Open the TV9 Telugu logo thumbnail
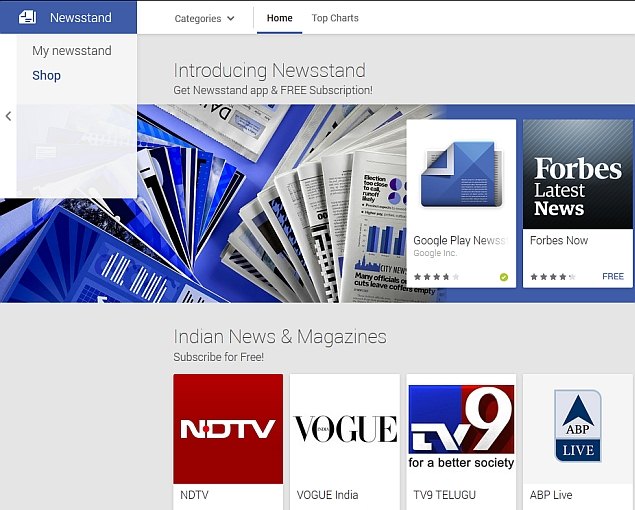The height and width of the screenshot is (510, 635). tap(461, 429)
